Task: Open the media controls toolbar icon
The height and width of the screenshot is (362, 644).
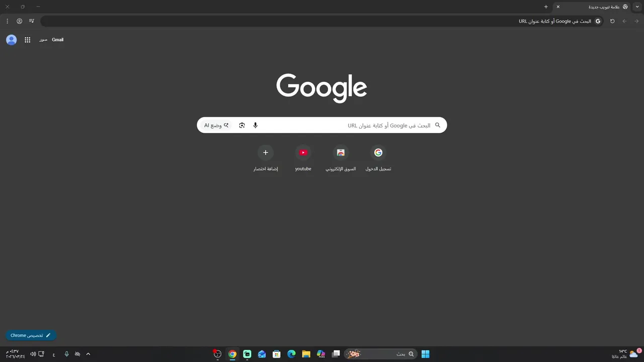Action: (x=32, y=21)
